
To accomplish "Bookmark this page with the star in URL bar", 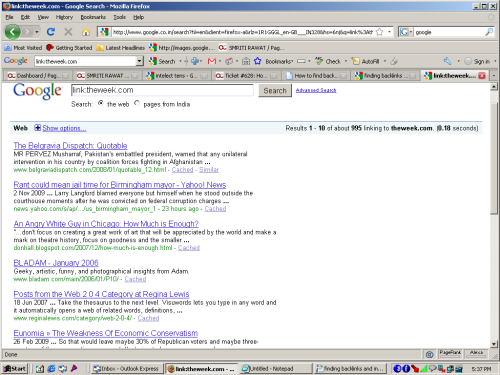I will pyautogui.click(x=379, y=32).
